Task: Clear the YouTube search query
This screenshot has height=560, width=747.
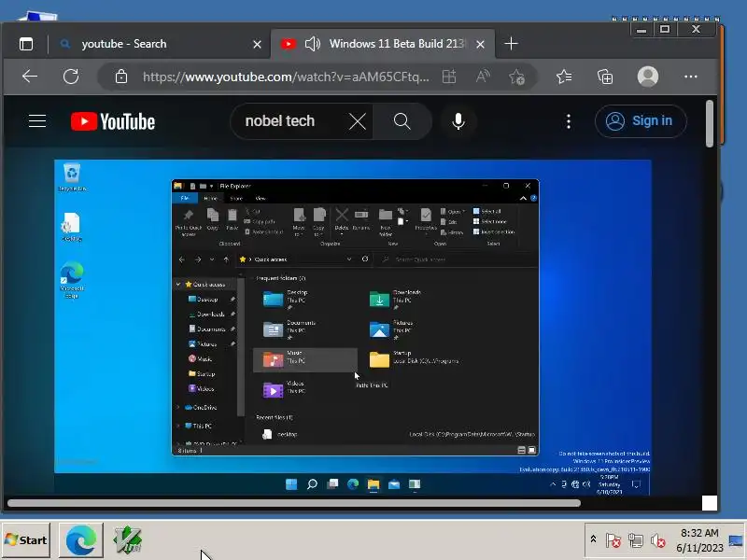Action: [x=358, y=121]
